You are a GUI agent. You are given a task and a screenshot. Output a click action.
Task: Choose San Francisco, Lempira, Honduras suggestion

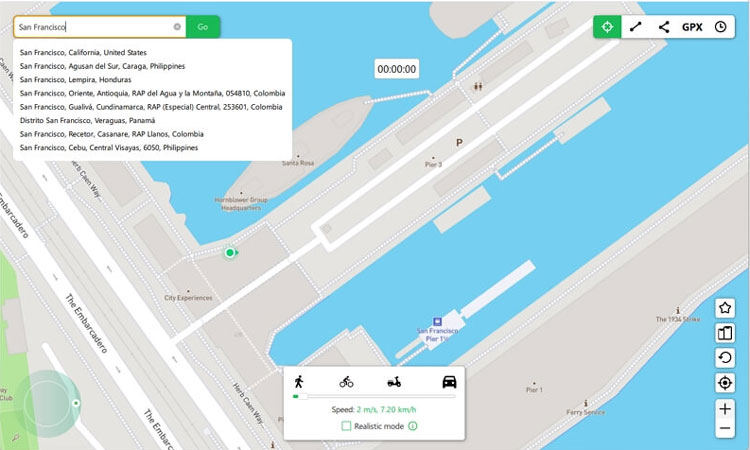point(76,80)
